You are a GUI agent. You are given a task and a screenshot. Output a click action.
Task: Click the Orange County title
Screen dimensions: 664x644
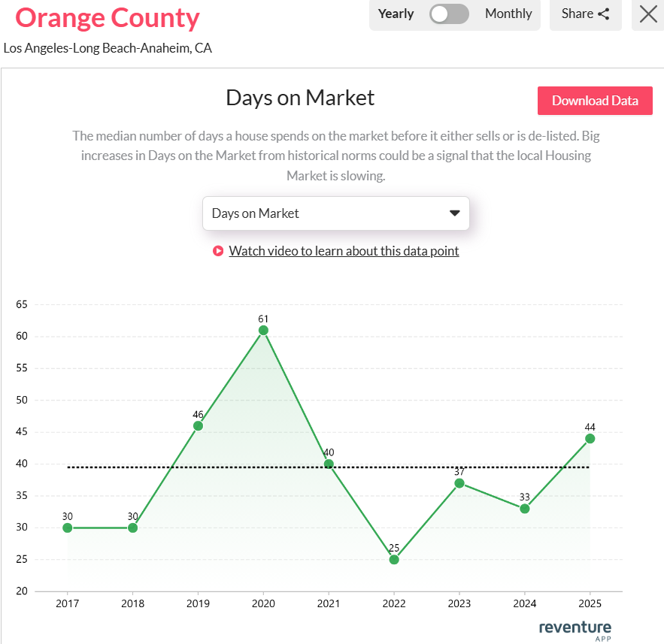coord(107,18)
